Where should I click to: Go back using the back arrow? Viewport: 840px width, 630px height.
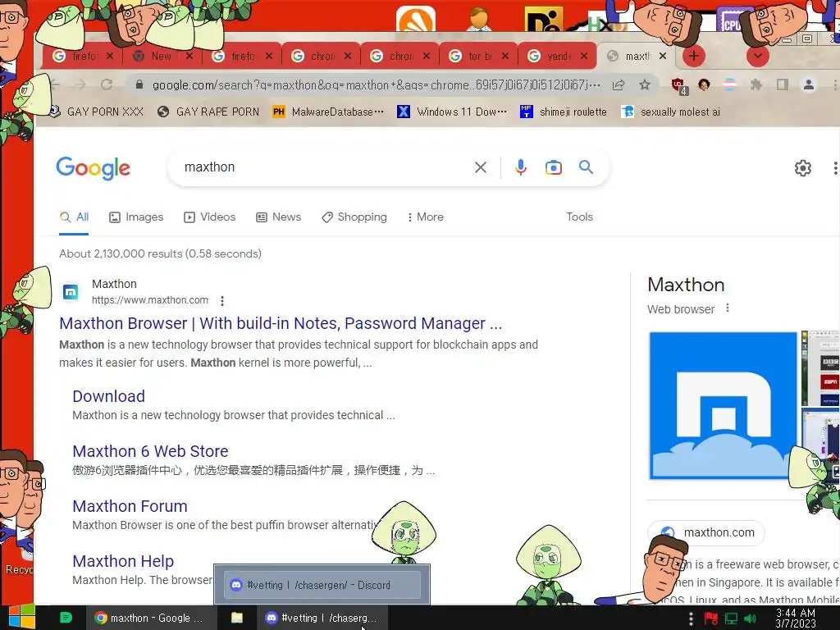(55, 84)
